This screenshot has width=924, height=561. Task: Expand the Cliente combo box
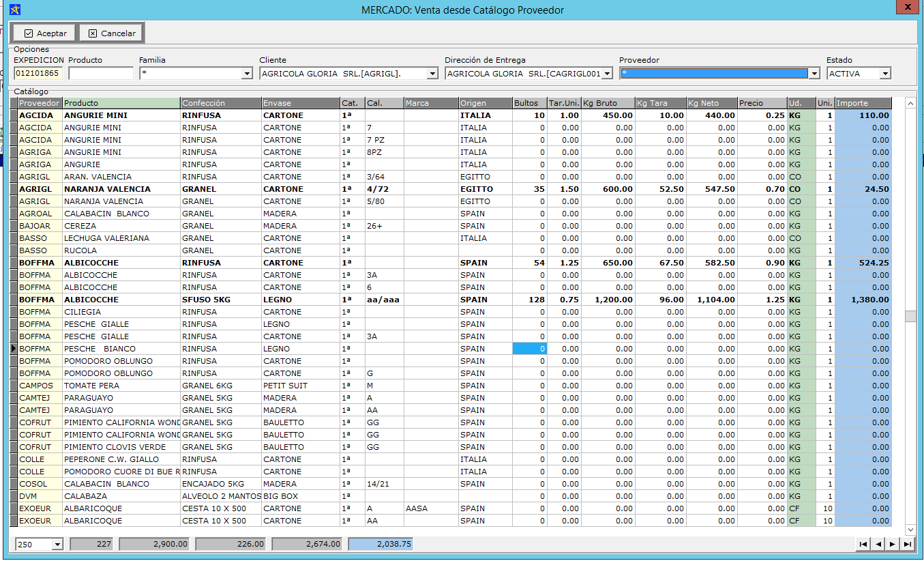[x=432, y=74]
